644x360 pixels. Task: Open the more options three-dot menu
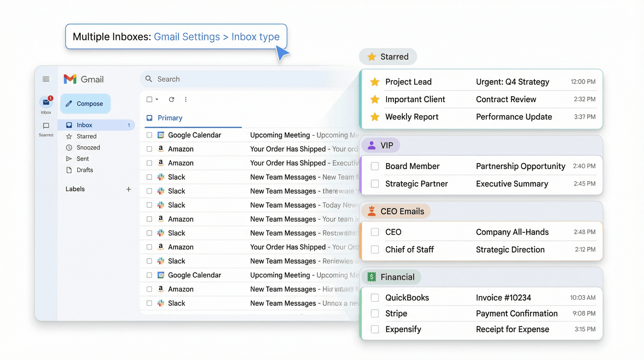pos(185,99)
